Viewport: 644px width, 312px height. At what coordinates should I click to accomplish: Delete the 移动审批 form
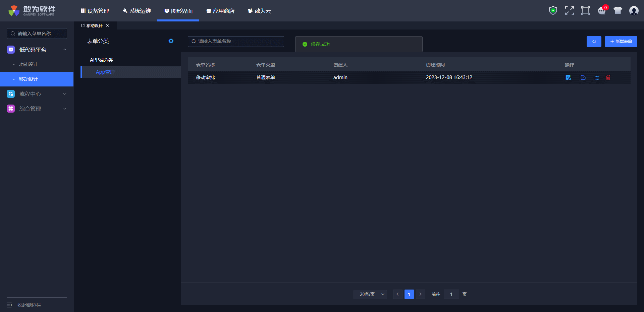(608, 77)
